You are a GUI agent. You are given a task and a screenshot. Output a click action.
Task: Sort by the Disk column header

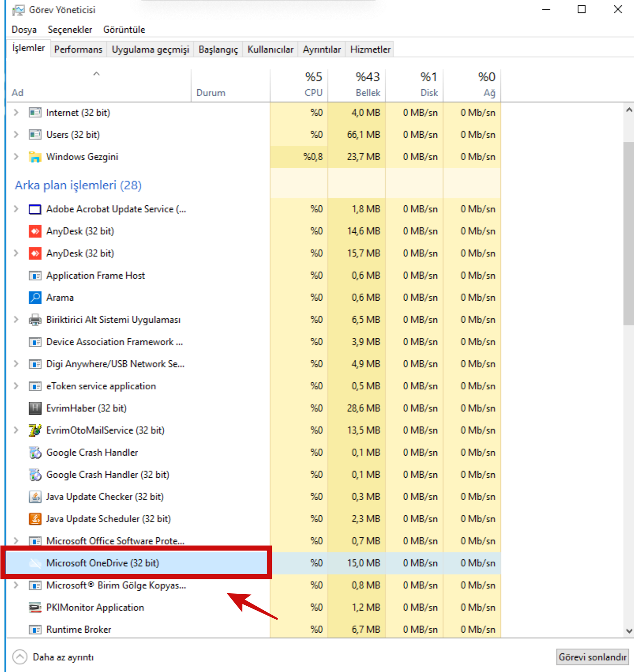414,85
